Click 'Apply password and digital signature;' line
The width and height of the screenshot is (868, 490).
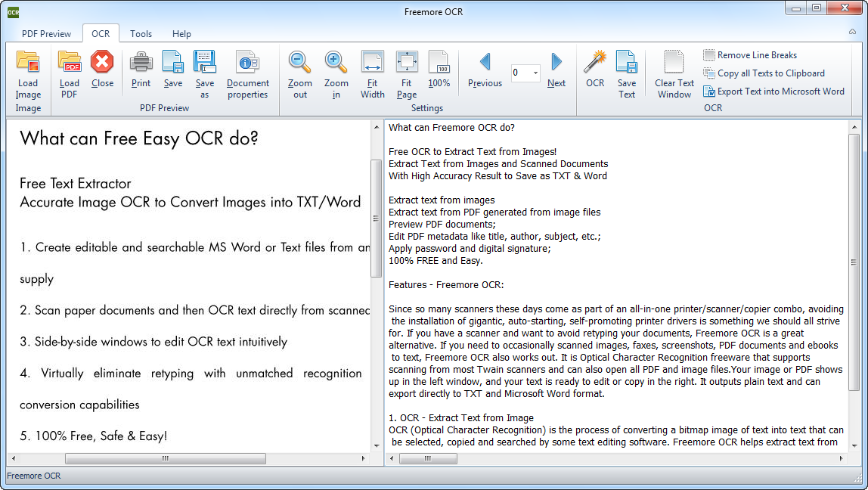click(x=470, y=248)
